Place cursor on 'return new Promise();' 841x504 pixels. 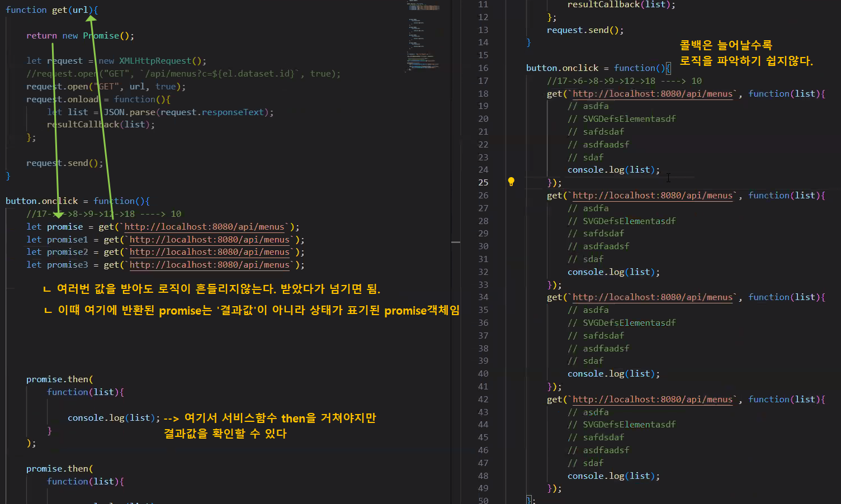(80, 36)
